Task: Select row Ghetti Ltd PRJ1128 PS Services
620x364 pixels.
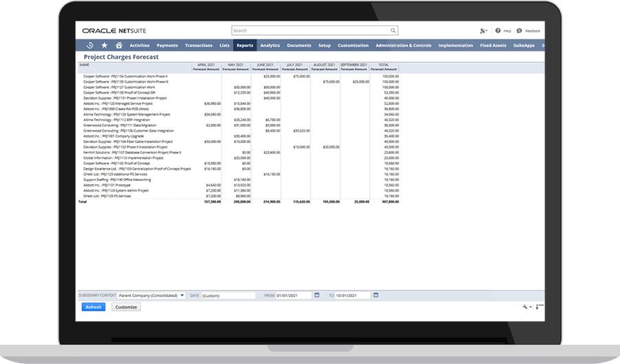Action: point(239,196)
